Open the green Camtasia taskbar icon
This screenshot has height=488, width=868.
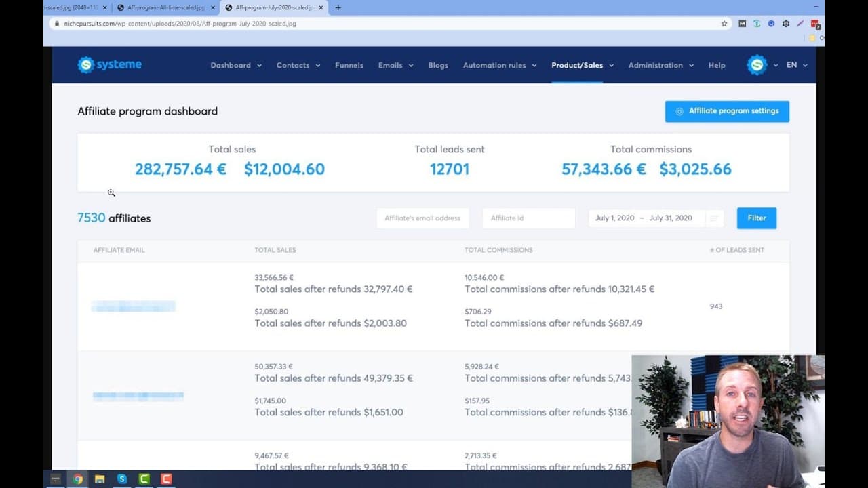[144, 479]
